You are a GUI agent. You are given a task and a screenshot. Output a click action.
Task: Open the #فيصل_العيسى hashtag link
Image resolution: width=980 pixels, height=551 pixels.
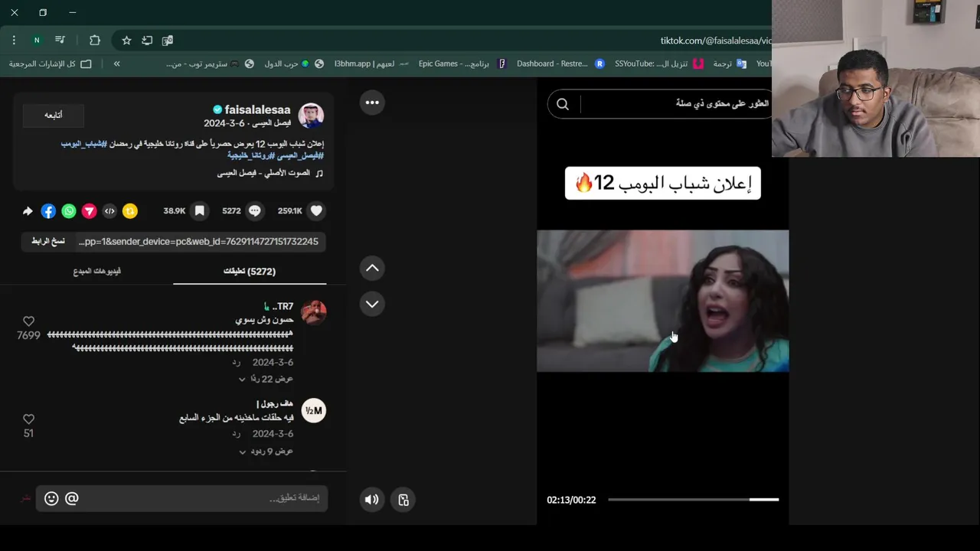click(299, 155)
